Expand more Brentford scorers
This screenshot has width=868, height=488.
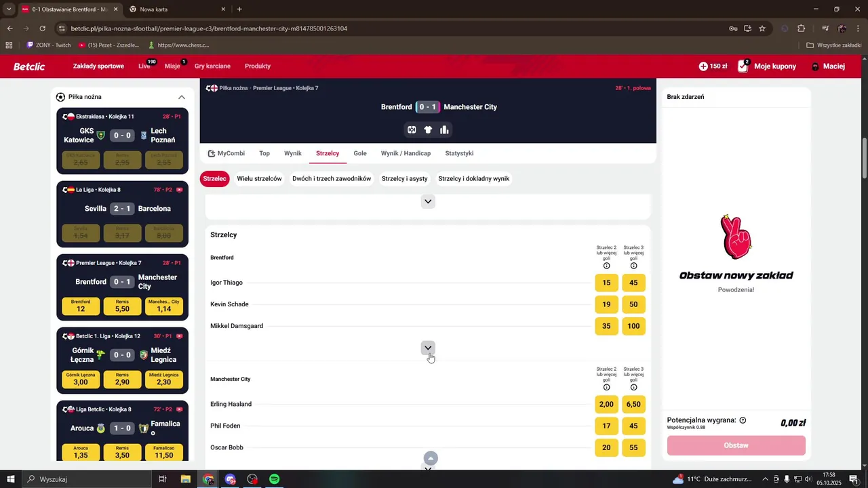(x=428, y=348)
